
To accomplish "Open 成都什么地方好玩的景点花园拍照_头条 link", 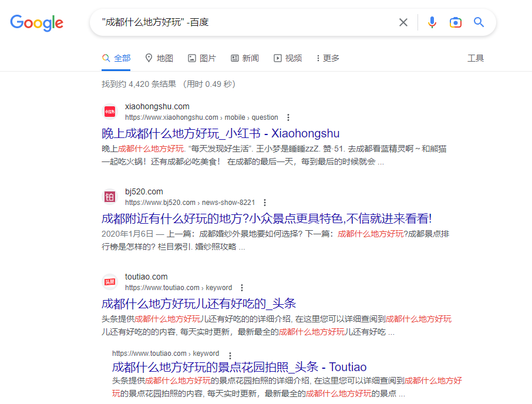I will (x=239, y=367).
